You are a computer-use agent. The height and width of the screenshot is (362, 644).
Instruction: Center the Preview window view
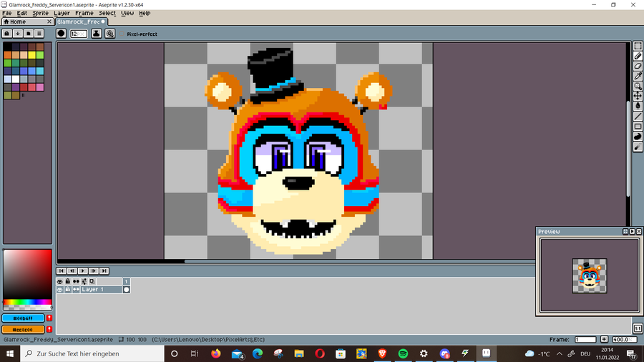[625, 232]
